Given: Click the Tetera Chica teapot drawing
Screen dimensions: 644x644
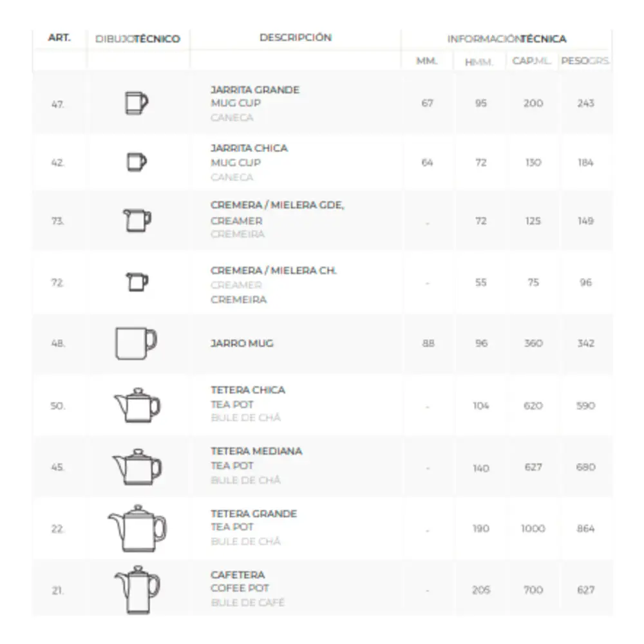Looking at the screenshot, I should coord(137,406).
